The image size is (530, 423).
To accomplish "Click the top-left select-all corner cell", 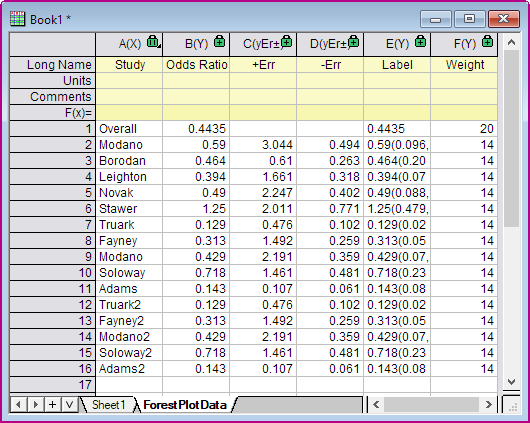I will (x=52, y=44).
